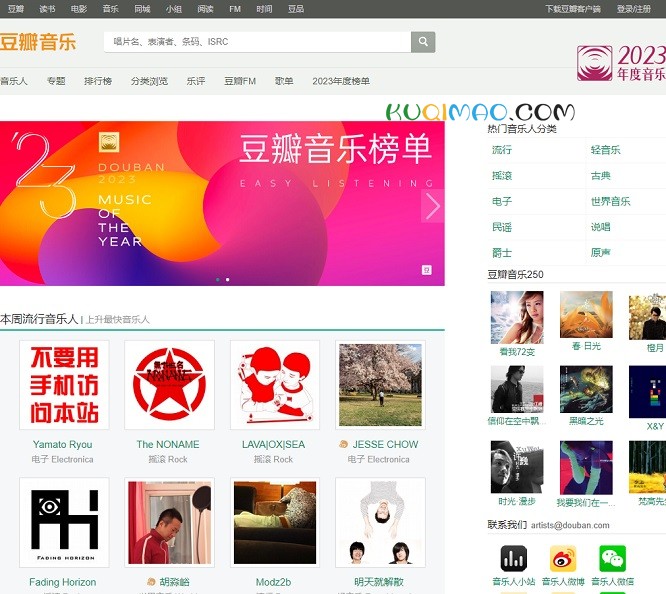
Task: Go to FM in top bar
Action: pyautogui.click(x=235, y=9)
